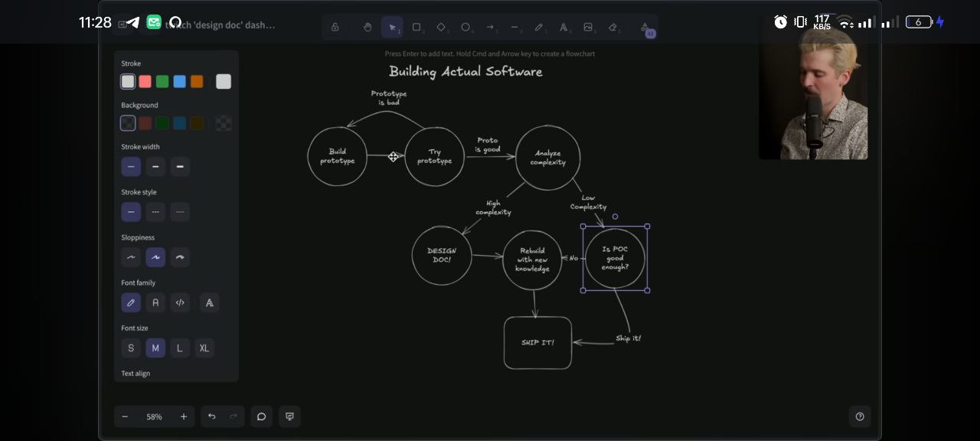Set sloppiness to Architect
This screenshot has height=441, width=980.
coord(131,257)
